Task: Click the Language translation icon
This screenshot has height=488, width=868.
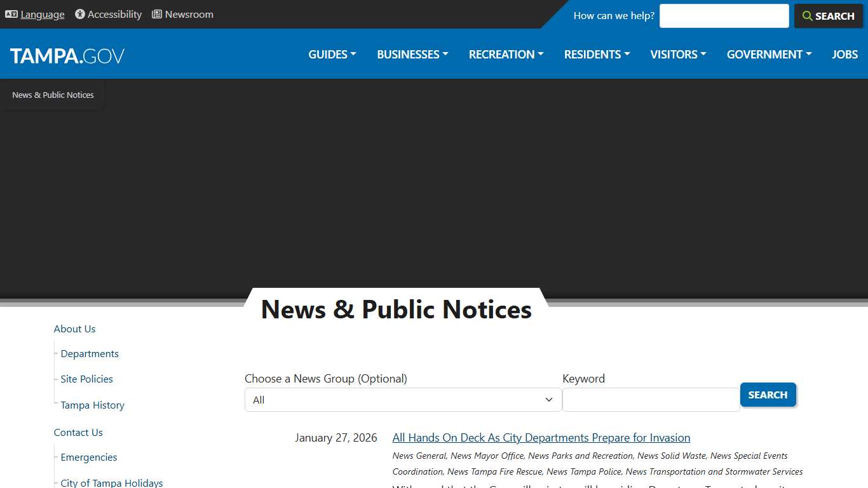Action: click(11, 13)
